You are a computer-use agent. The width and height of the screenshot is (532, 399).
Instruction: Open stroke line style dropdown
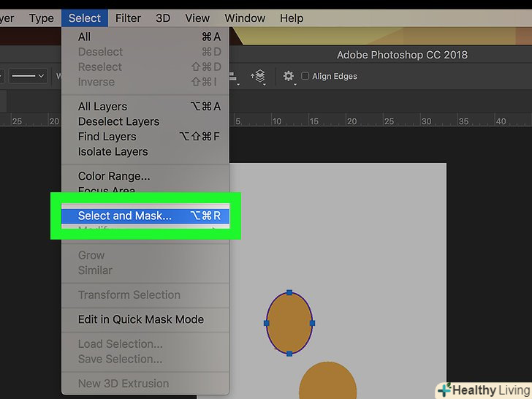pyautogui.click(x=28, y=76)
